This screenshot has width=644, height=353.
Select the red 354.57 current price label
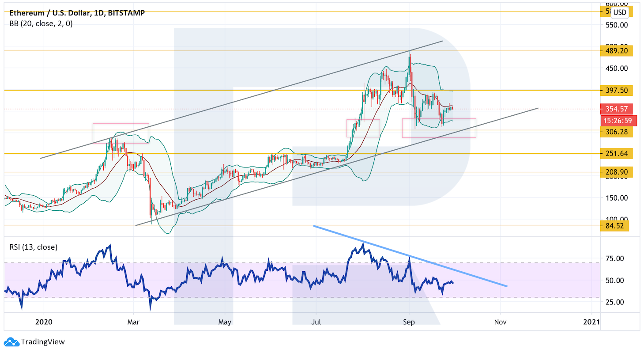(x=617, y=109)
